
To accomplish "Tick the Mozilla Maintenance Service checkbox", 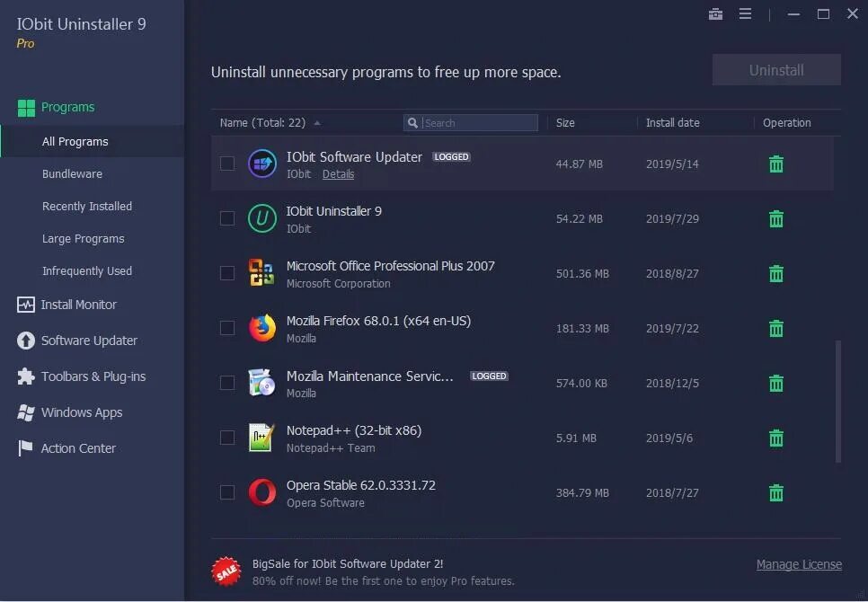I will pyautogui.click(x=227, y=383).
